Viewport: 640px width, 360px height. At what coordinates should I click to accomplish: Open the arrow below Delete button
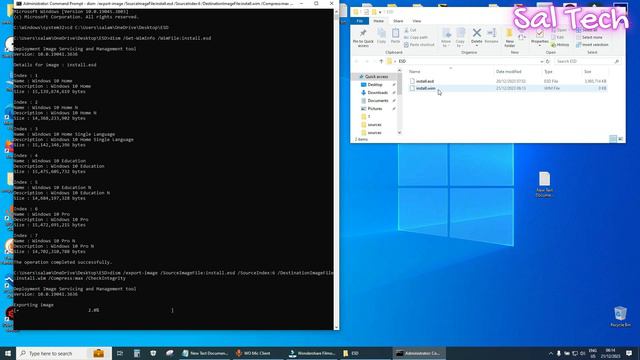476,46
